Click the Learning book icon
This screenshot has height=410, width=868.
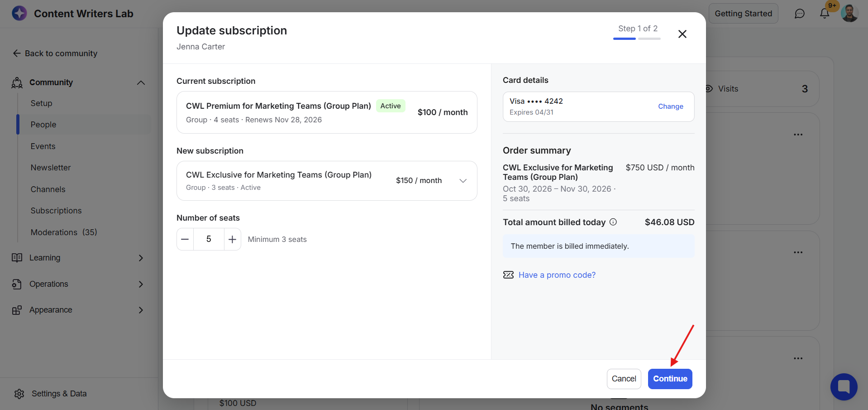17,258
